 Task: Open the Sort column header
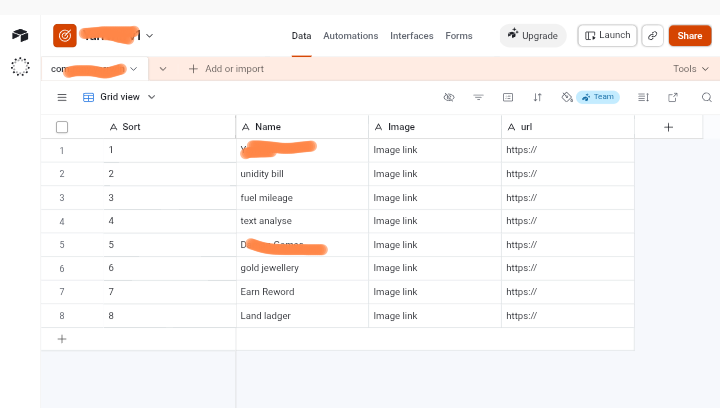[x=170, y=127]
